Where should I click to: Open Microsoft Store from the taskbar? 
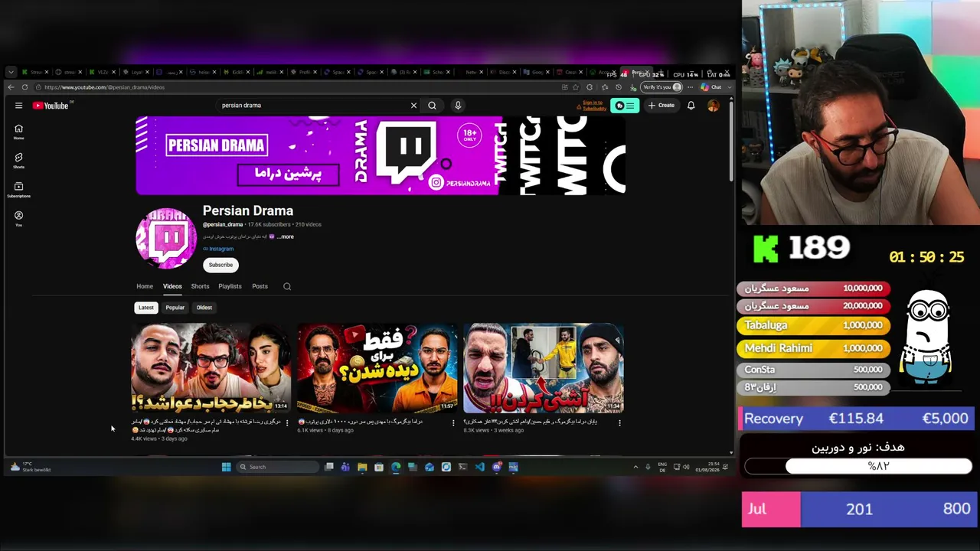379,467
